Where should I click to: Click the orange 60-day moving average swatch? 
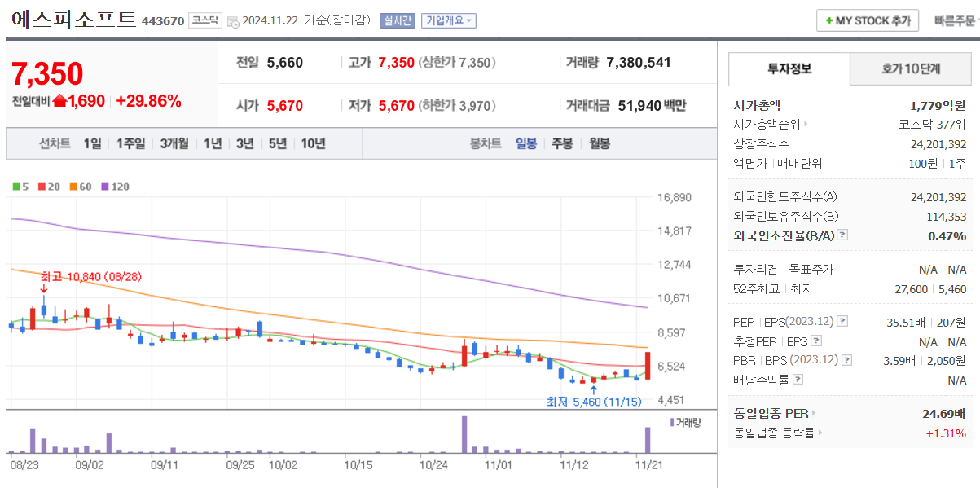click(x=73, y=187)
